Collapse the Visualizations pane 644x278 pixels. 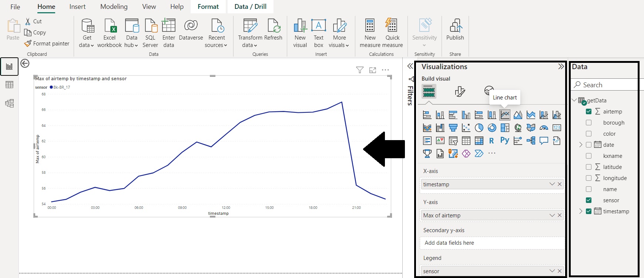pos(561,67)
